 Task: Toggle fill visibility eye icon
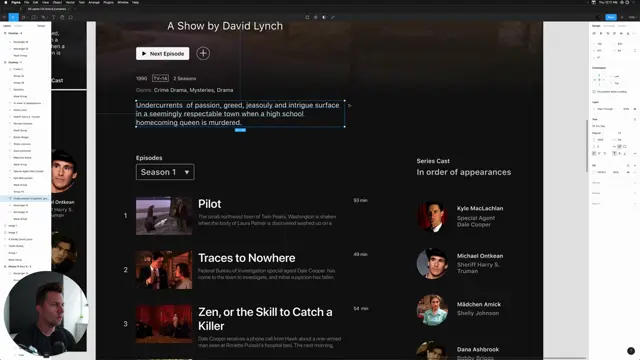tap(628, 172)
